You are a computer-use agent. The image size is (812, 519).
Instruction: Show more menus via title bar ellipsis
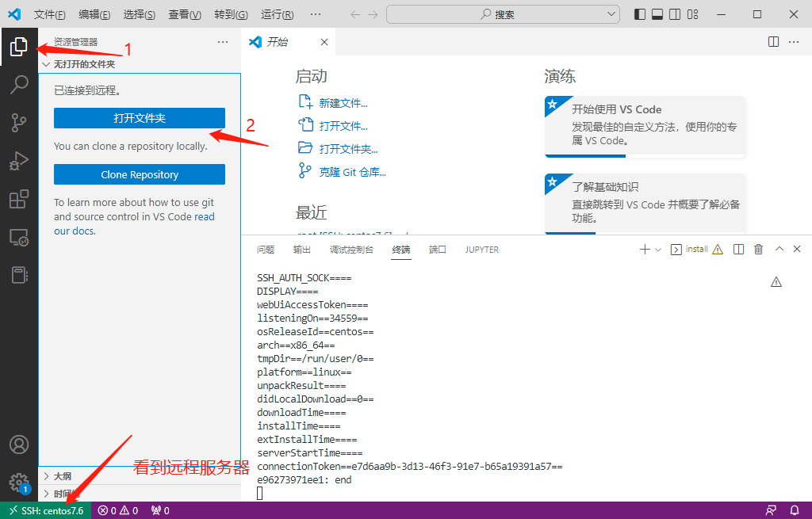(x=316, y=14)
